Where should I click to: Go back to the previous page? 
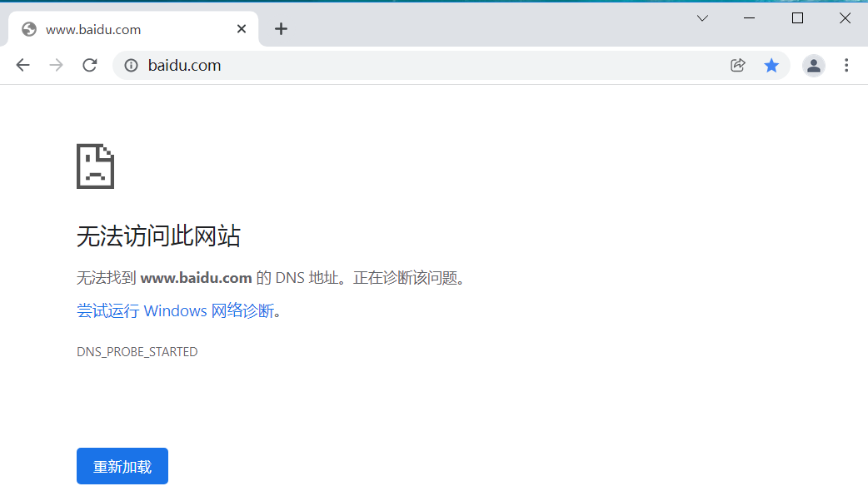22,65
